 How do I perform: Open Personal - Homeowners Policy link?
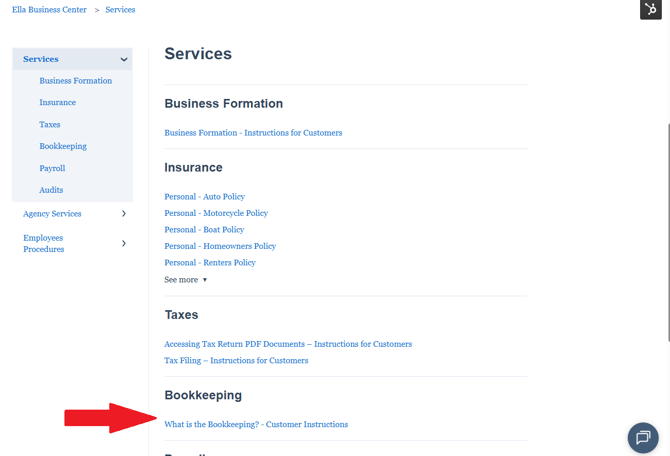pos(220,246)
